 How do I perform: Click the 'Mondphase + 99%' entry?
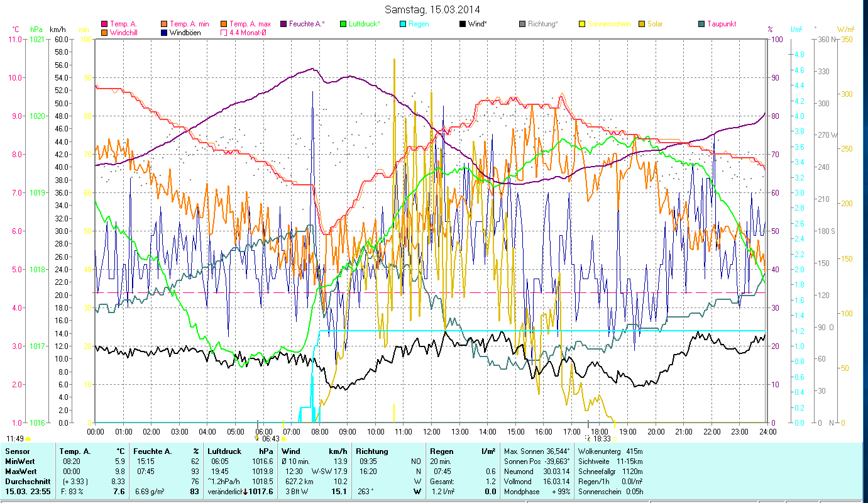[x=537, y=492]
